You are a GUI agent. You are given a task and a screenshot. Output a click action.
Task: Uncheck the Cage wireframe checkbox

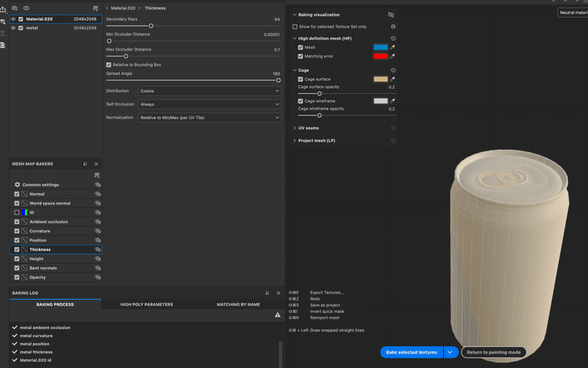(x=301, y=101)
